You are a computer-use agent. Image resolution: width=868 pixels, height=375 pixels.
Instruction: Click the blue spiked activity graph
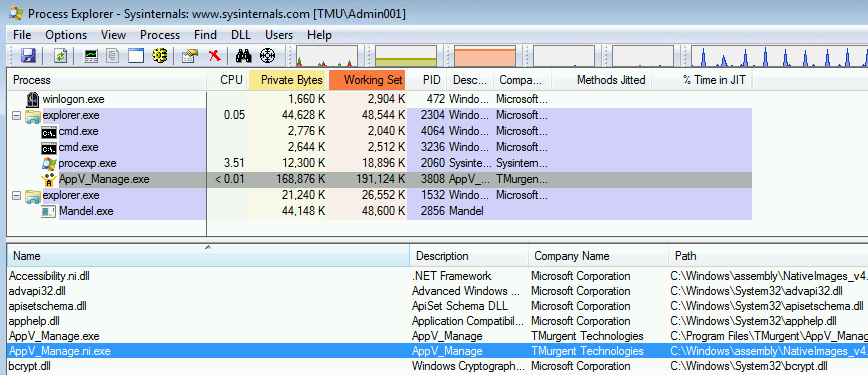tap(780, 56)
